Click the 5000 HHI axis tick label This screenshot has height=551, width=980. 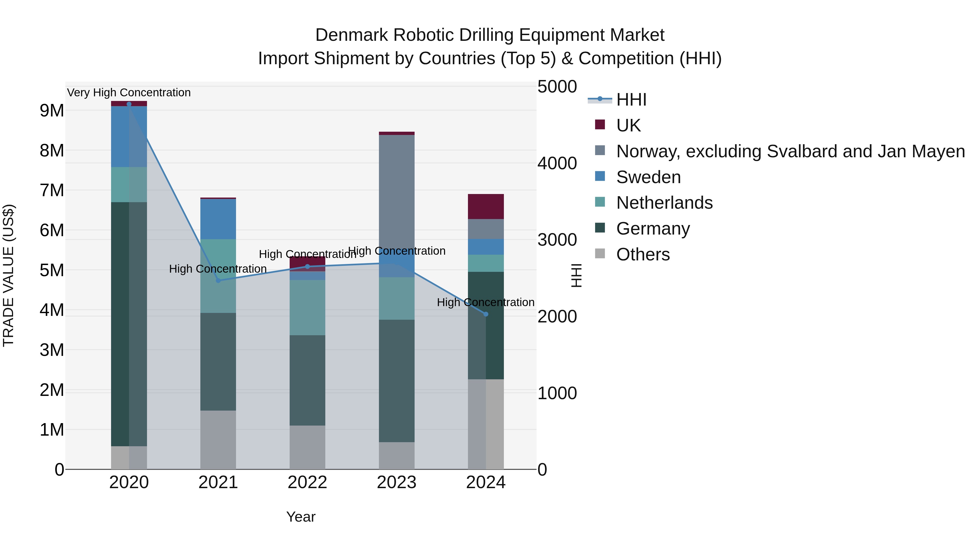(x=557, y=87)
